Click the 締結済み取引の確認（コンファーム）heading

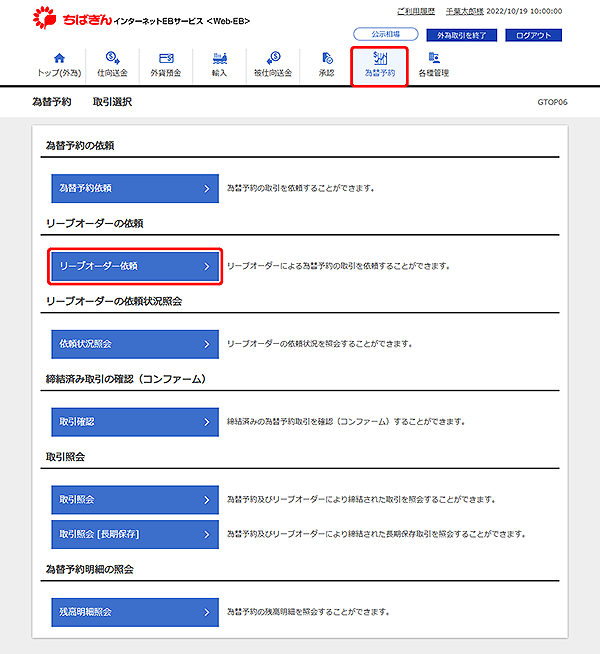(x=126, y=379)
